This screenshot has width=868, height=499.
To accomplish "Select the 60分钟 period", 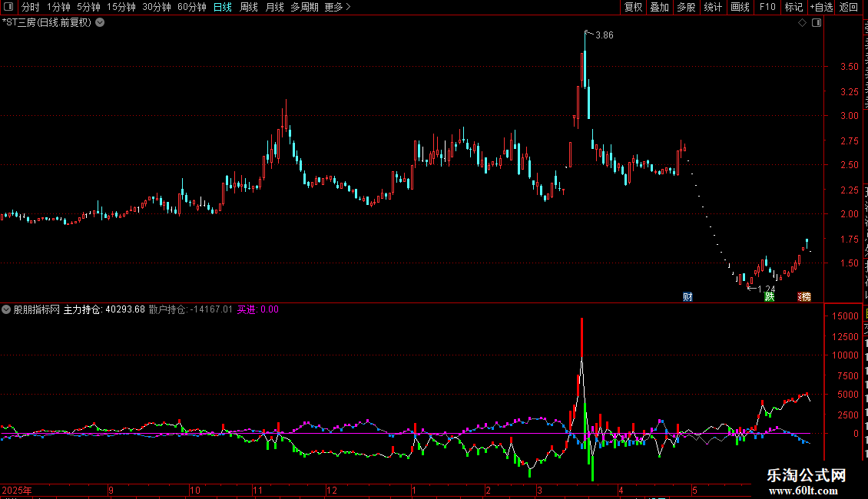I will (x=192, y=7).
